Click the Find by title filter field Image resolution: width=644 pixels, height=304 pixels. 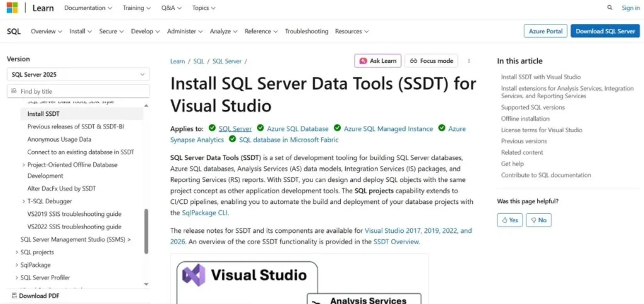[x=78, y=91]
